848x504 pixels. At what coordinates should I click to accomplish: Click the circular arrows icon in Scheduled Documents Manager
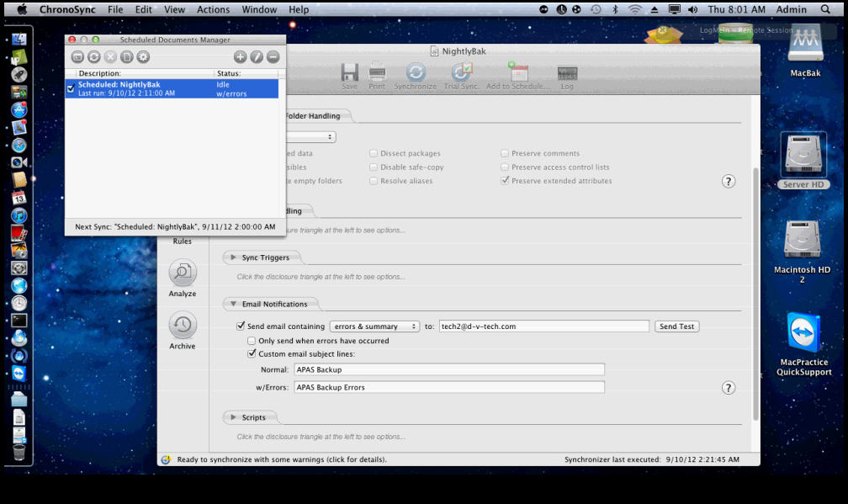[x=94, y=56]
